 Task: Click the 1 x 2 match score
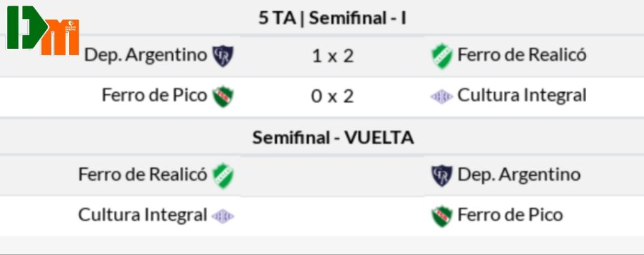[x=333, y=56]
